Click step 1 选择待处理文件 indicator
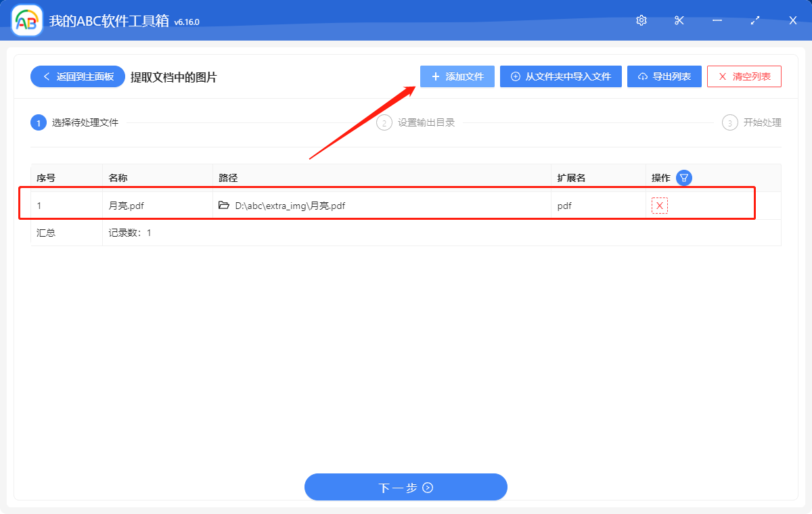 [x=39, y=122]
